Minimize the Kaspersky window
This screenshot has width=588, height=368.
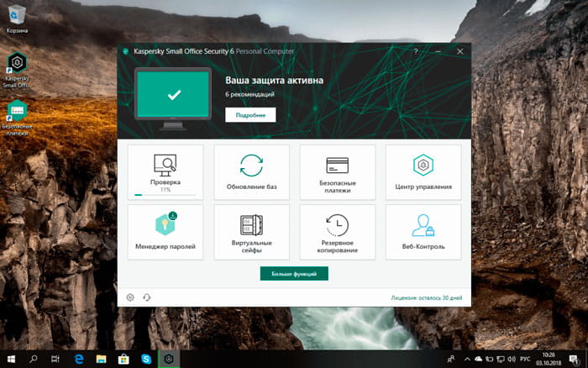click(x=438, y=51)
